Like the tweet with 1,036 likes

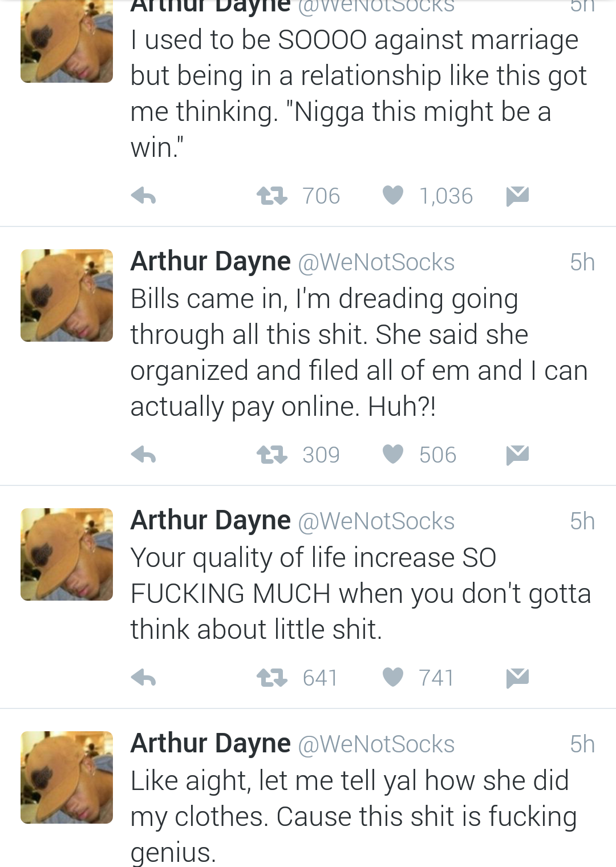coord(393,196)
